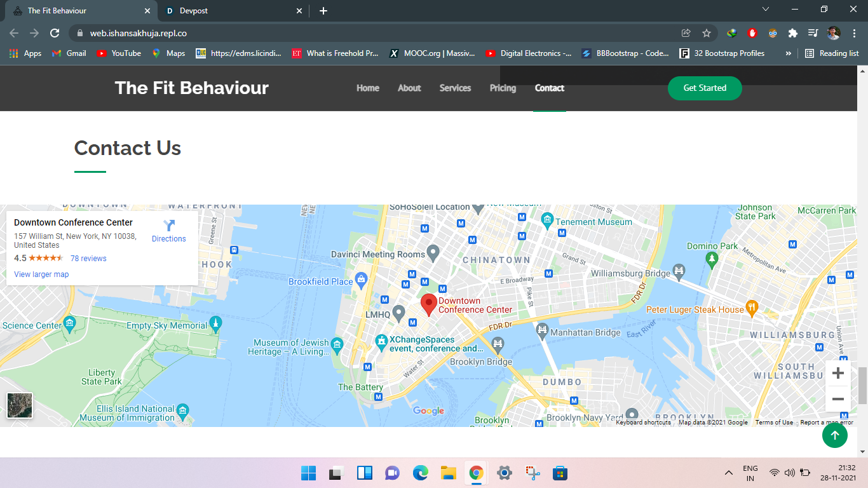This screenshot has width=868, height=488.
Task: Click the Brookfield Place shopping marker
Action: (x=362, y=279)
